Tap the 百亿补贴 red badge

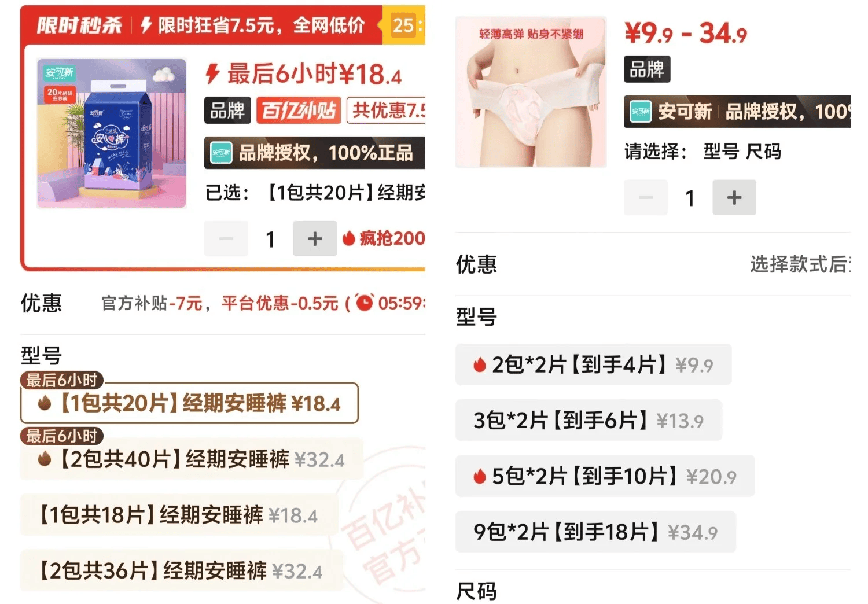pos(298,110)
